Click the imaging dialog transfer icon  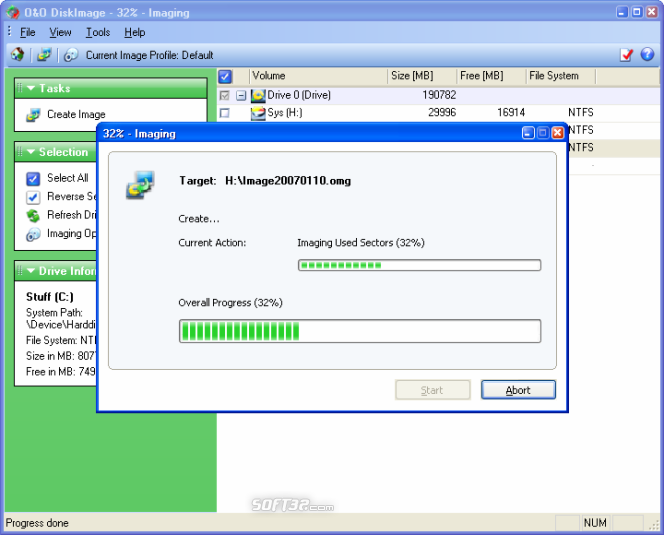(x=140, y=185)
